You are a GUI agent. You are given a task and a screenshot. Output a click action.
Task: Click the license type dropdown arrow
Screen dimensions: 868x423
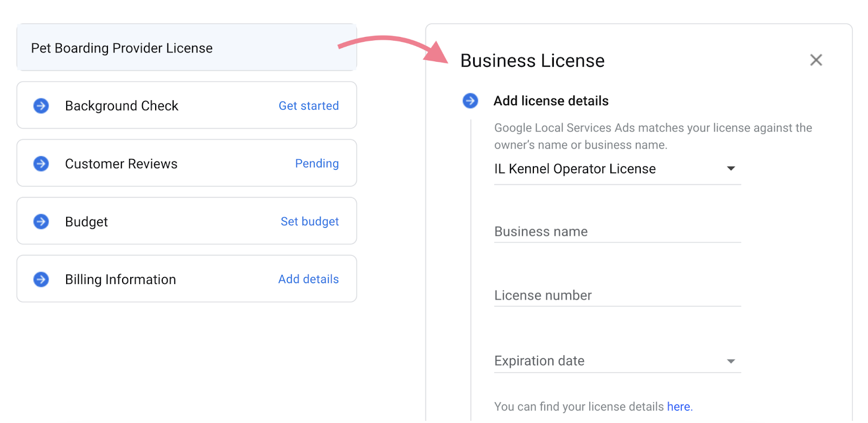(x=731, y=169)
